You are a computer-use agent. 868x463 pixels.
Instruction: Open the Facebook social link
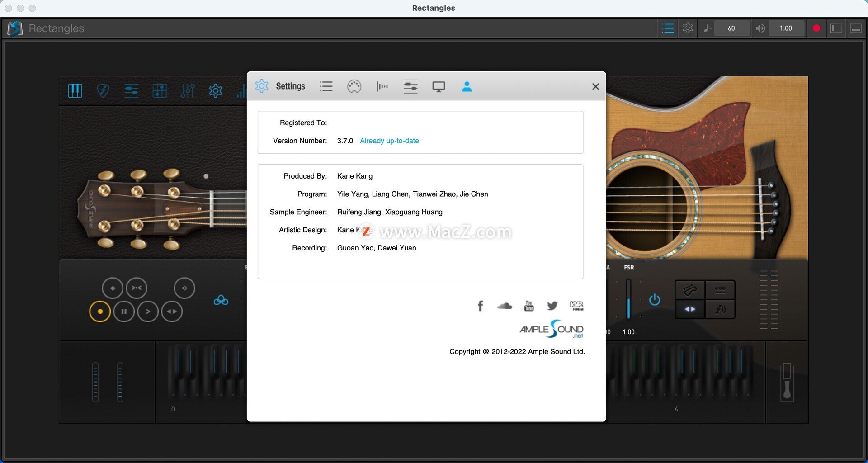click(x=481, y=306)
